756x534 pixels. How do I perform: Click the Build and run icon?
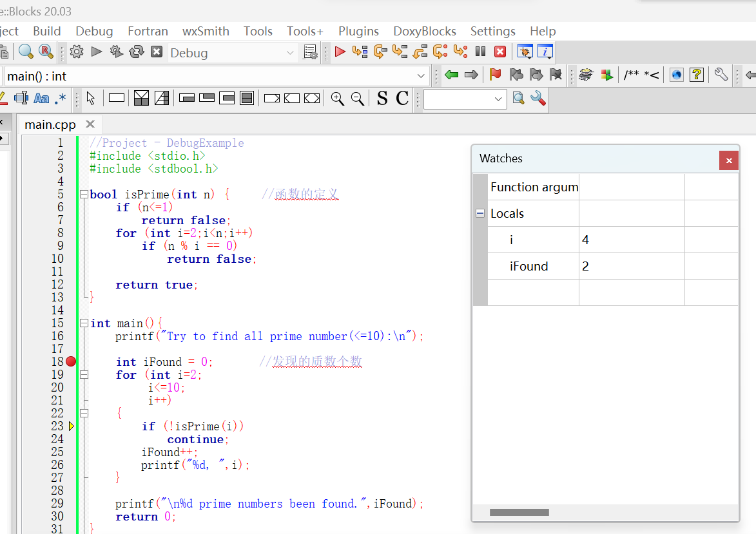116,52
